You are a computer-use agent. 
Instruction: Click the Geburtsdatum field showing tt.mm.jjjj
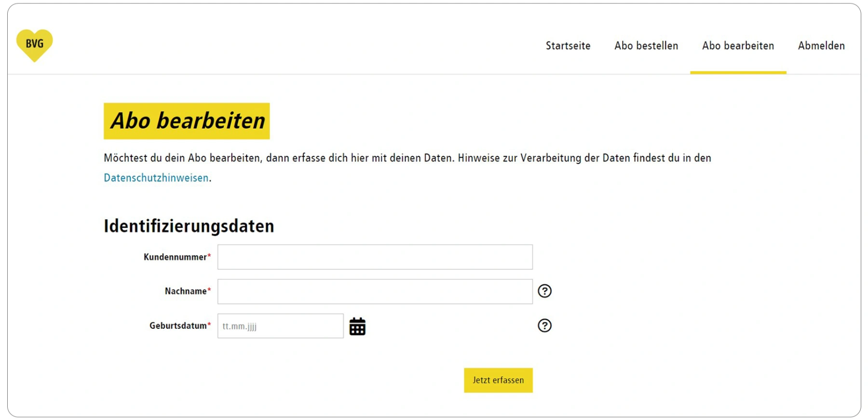click(280, 325)
